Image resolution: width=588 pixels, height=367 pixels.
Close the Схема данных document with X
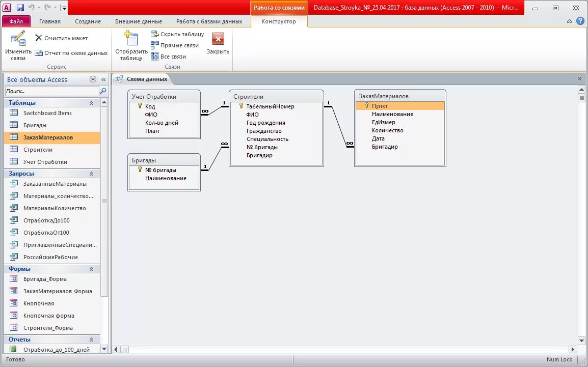(x=579, y=78)
